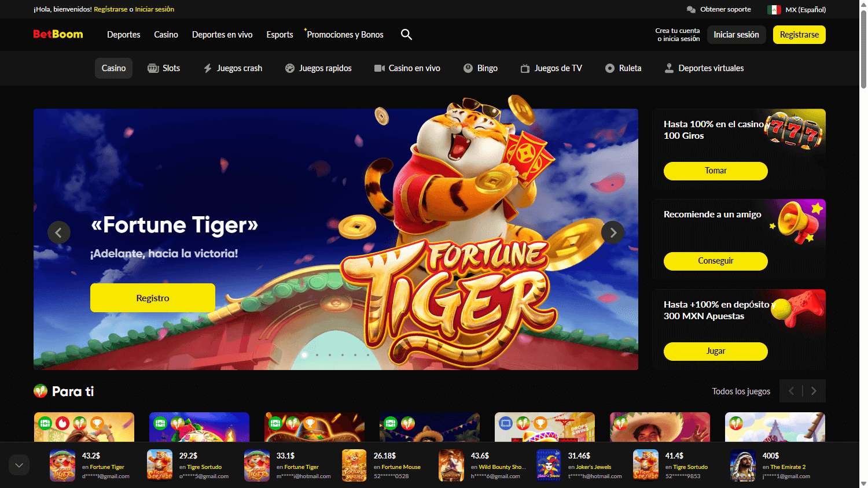Open the search magnifier icon
Viewport: 868px width, 488px height.
pyautogui.click(x=406, y=35)
